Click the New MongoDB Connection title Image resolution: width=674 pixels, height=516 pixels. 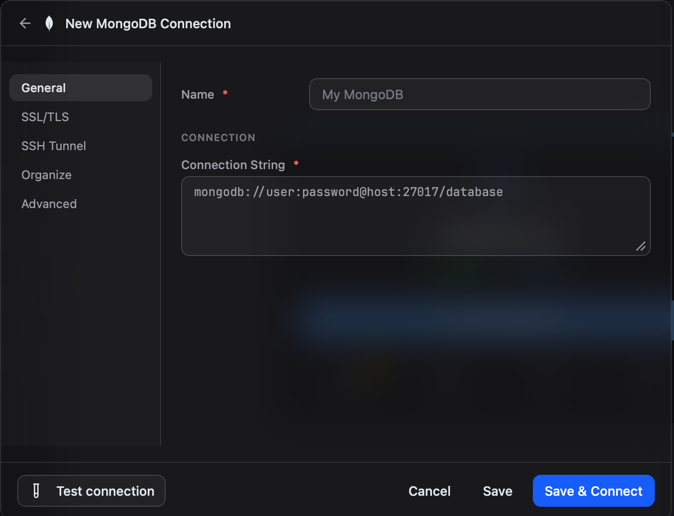pyautogui.click(x=148, y=24)
